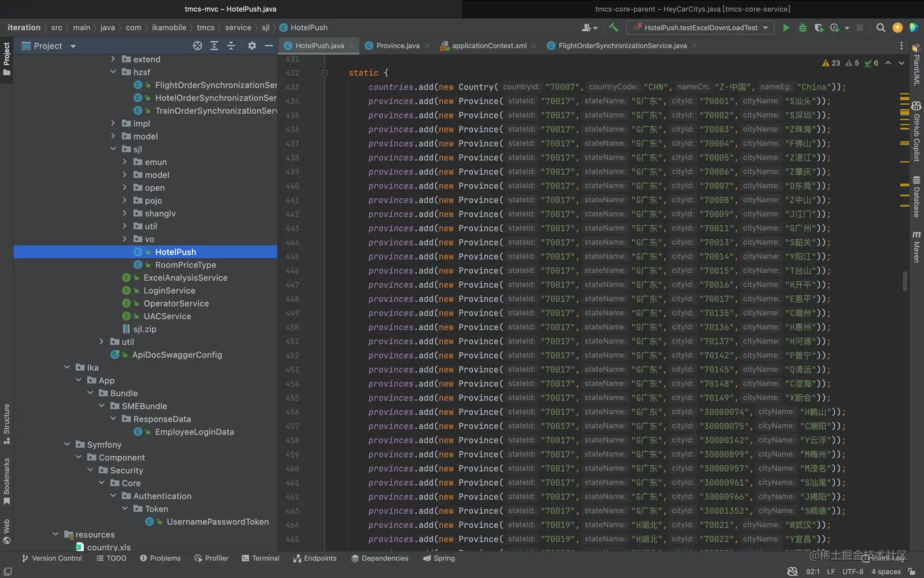This screenshot has width=924, height=578.
Task: Switch to applicationContext.xml tab
Action: click(x=488, y=46)
